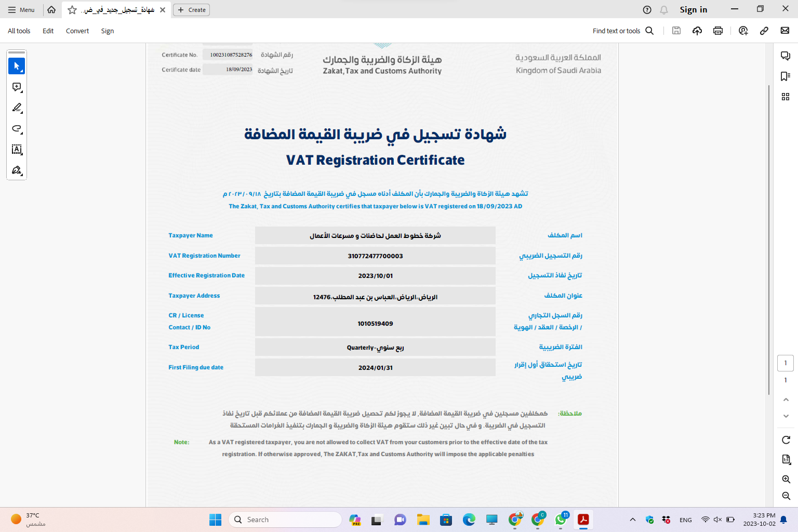
Task: Show page thumbnails panel
Action: [x=786, y=97]
